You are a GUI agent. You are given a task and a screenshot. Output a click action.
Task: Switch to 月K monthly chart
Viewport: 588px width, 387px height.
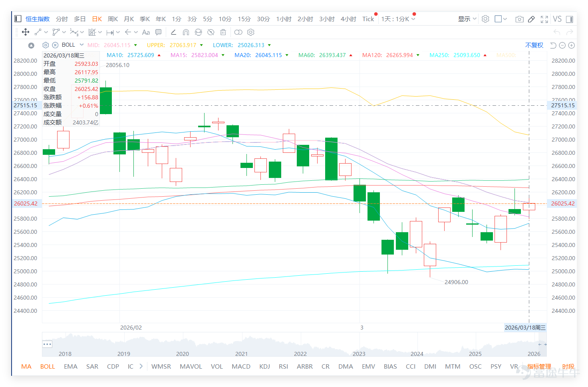129,19
